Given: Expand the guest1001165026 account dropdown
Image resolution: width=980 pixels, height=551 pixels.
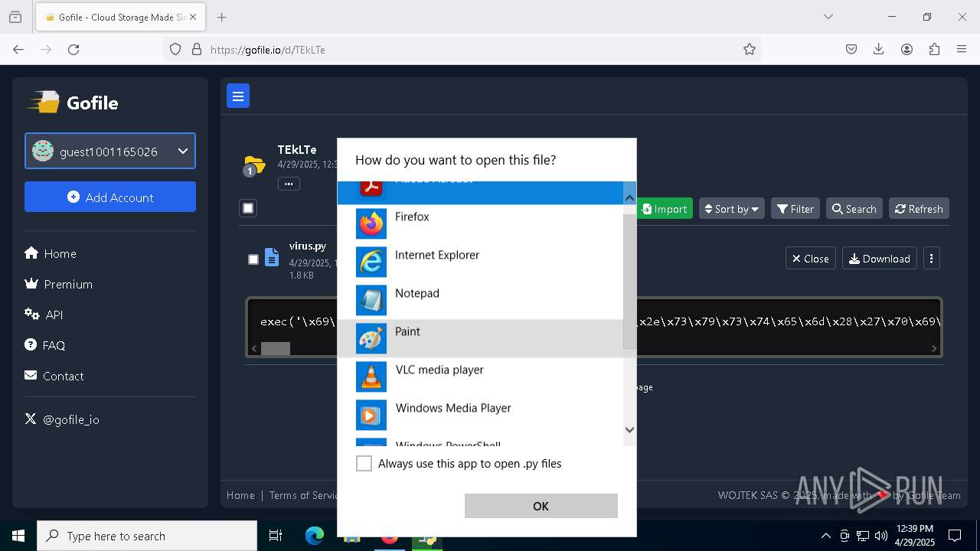Looking at the screenshot, I should 110,152.
